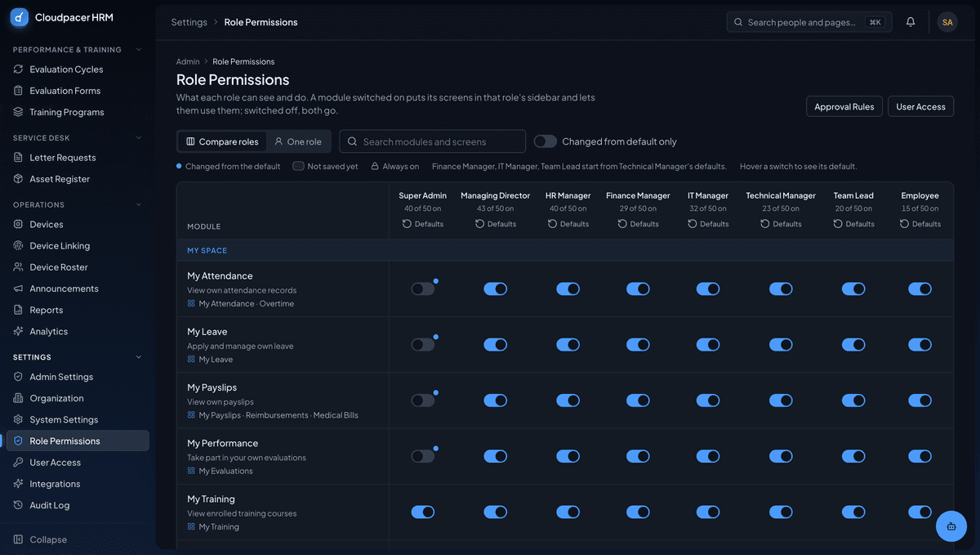Toggle Changed from default only switch
Viewport: 980px width, 555px height.
point(546,141)
